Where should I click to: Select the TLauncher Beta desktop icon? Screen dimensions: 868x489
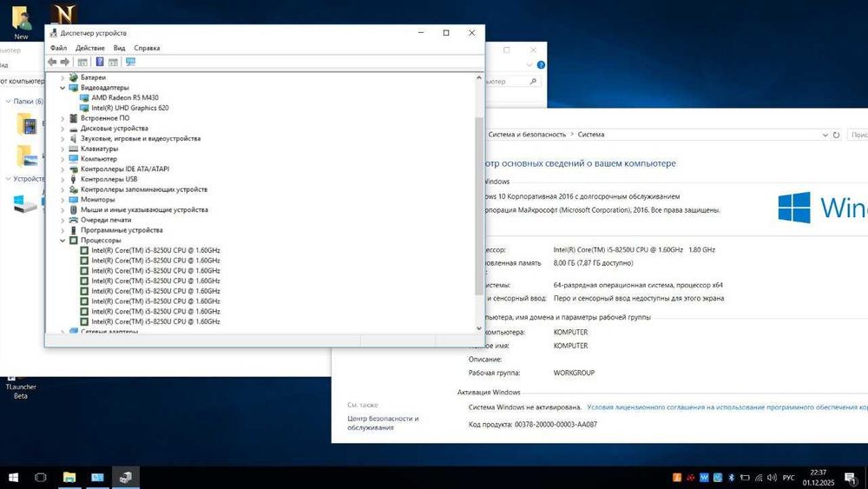(21, 387)
